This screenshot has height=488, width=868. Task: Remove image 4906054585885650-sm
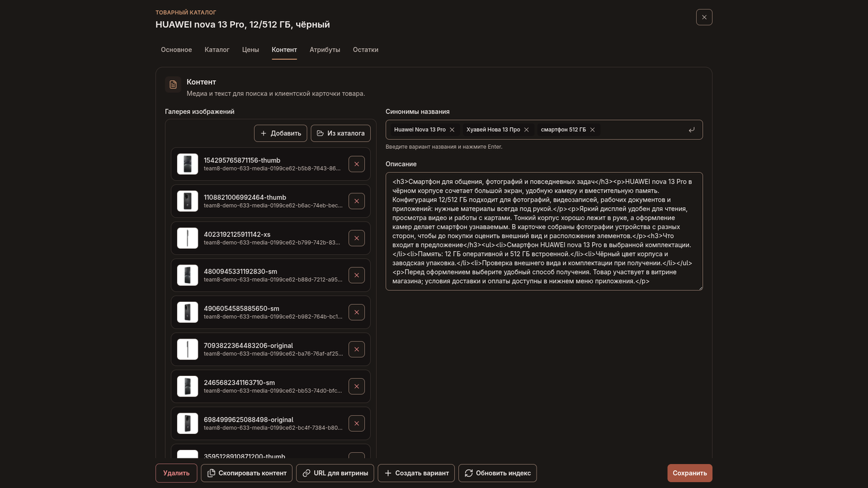tap(356, 312)
